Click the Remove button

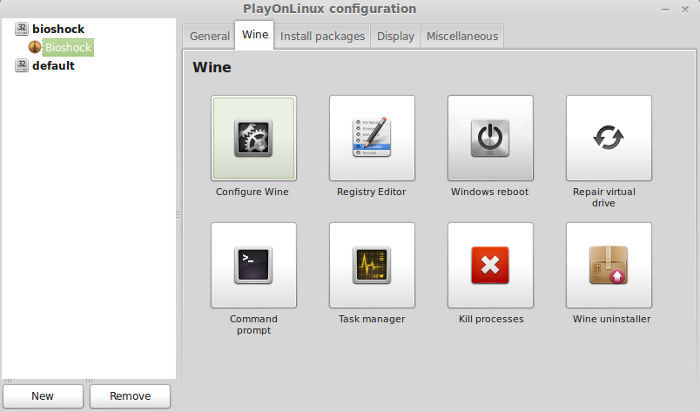[x=130, y=396]
